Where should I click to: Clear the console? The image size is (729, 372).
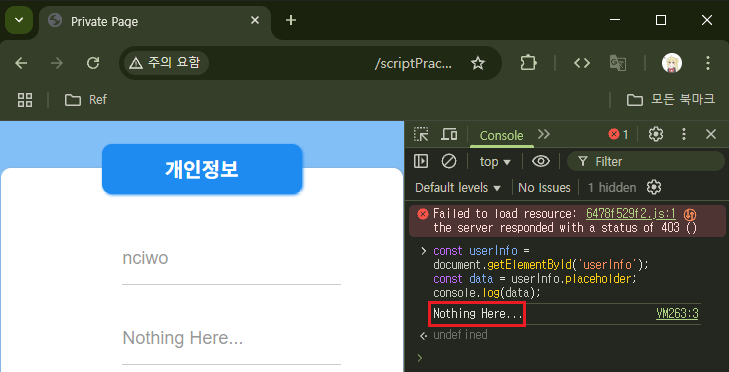(449, 161)
